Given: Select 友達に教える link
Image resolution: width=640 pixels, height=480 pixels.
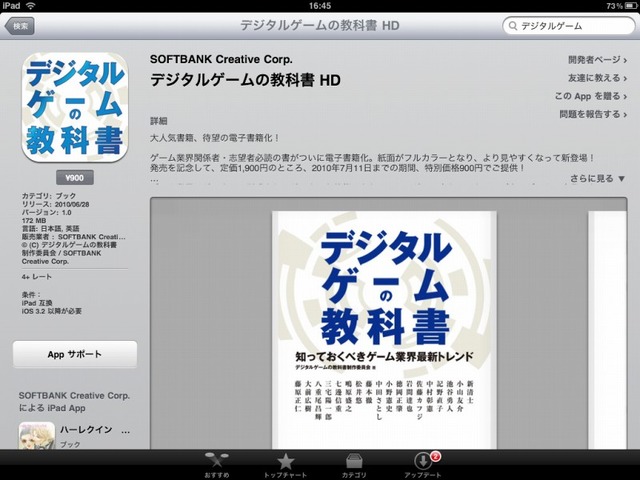Looking at the screenshot, I should (598, 78).
